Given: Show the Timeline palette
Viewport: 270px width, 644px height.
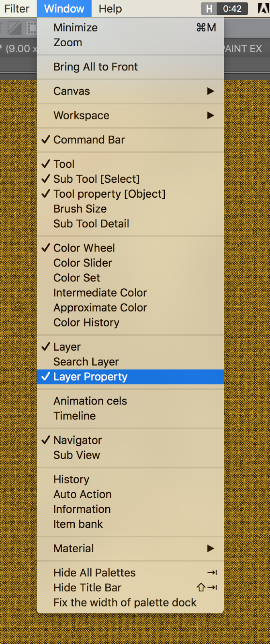Looking at the screenshot, I should pyautogui.click(x=75, y=416).
